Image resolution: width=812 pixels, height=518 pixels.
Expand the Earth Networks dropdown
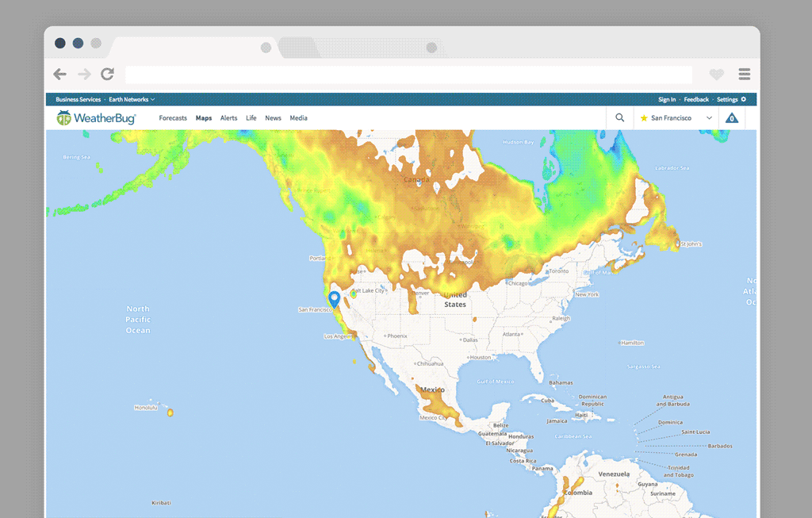[132, 99]
